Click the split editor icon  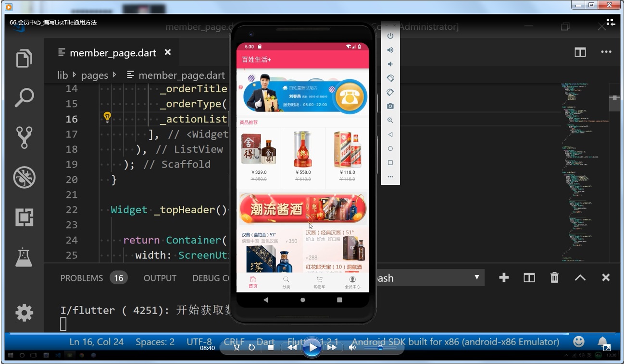[580, 52]
